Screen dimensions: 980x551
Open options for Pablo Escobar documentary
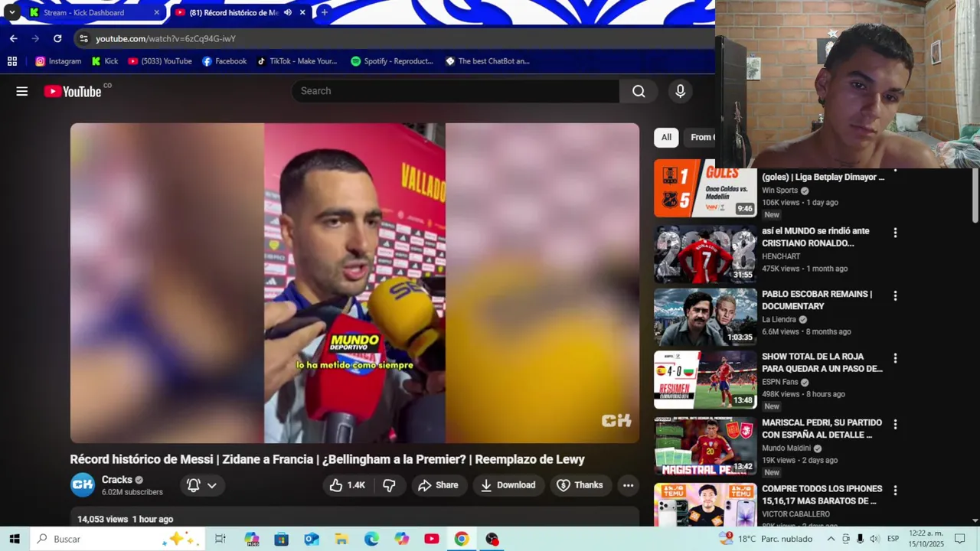tap(895, 295)
